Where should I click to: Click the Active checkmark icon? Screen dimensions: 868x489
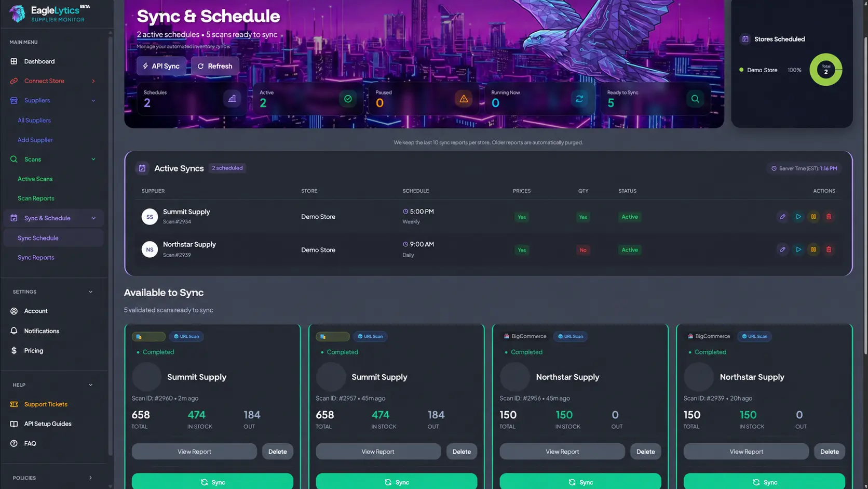pyautogui.click(x=348, y=99)
